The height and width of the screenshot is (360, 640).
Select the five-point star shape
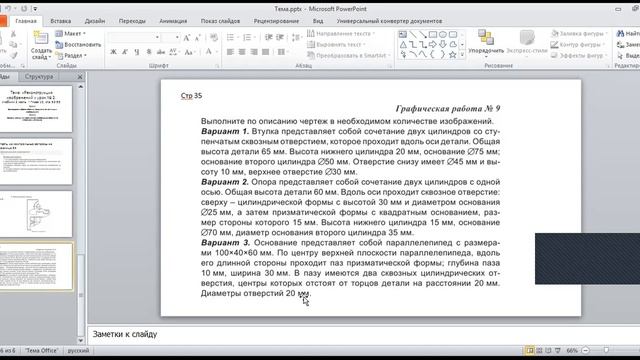click(453, 54)
